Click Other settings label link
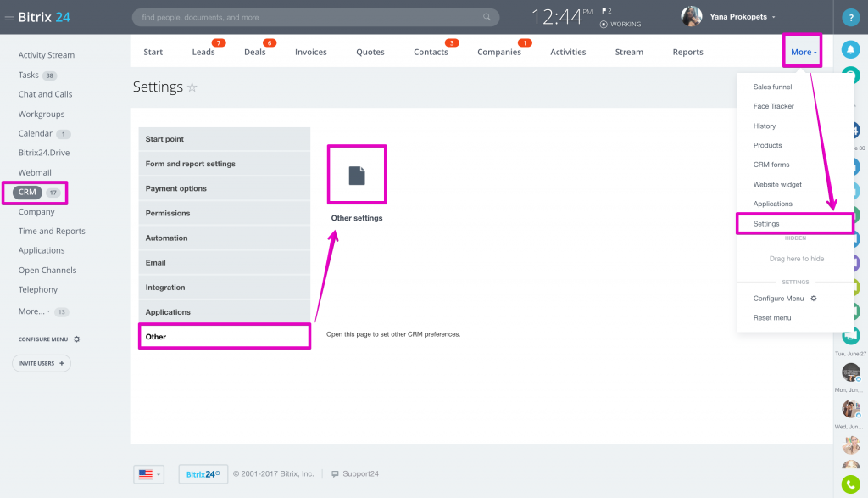This screenshot has height=498, width=868. tap(357, 218)
